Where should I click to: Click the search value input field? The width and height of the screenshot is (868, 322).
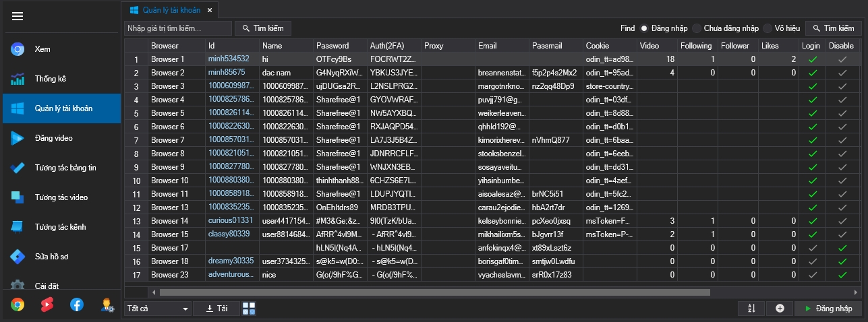coord(177,28)
